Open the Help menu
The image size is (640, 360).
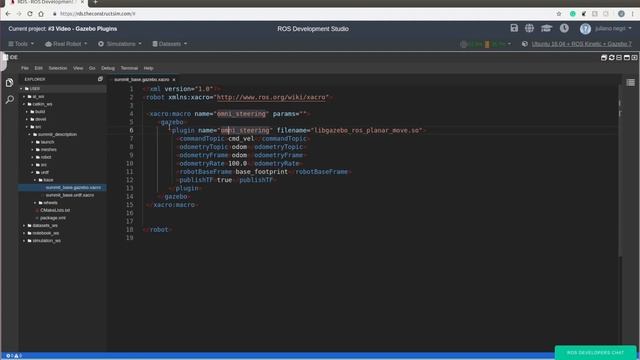click(x=149, y=68)
